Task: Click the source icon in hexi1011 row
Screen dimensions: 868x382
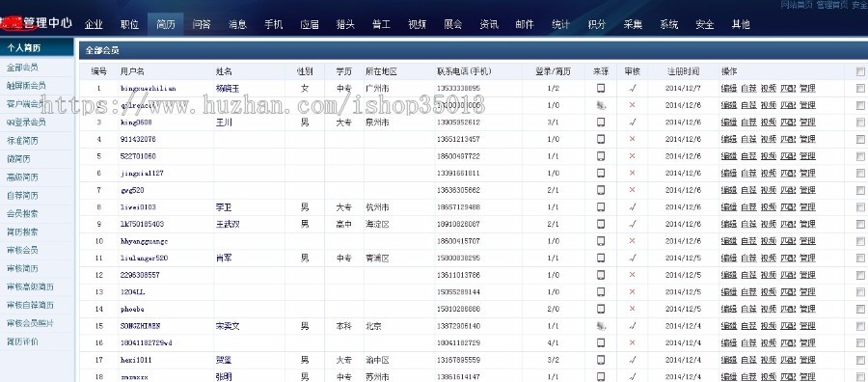Action: (x=601, y=360)
